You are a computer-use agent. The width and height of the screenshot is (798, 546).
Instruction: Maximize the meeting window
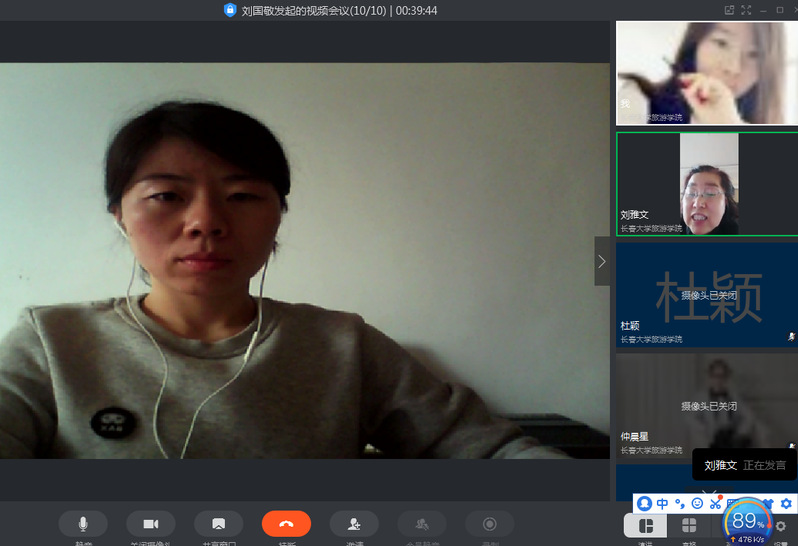(780, 10)
